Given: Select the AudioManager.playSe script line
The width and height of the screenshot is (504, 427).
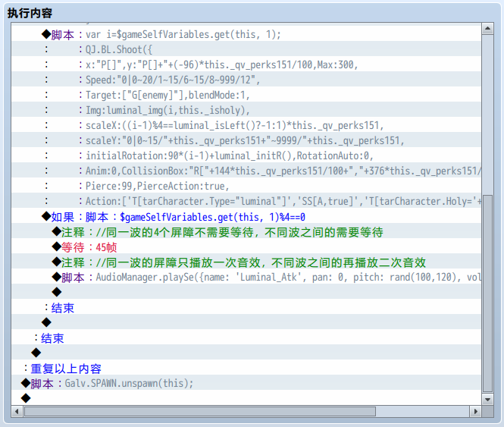Looking at the screenshot, I should tap(246, 277).
